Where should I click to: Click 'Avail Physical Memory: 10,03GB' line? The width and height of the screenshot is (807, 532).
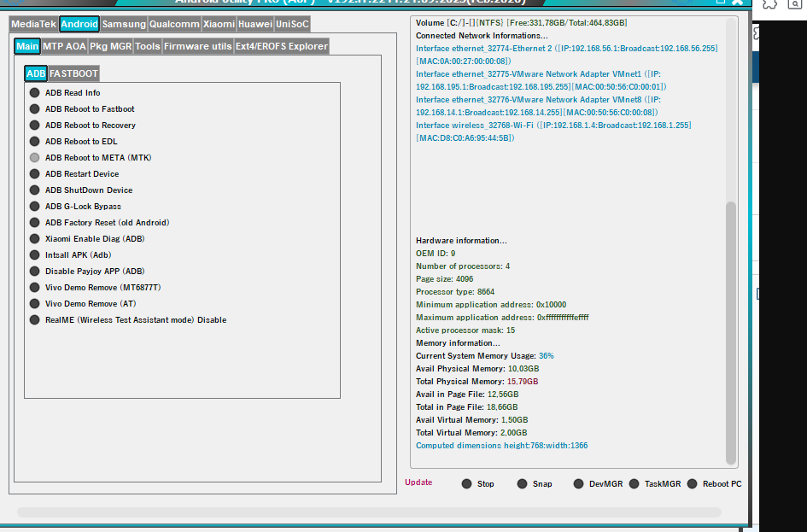click(x=477, y=369)
